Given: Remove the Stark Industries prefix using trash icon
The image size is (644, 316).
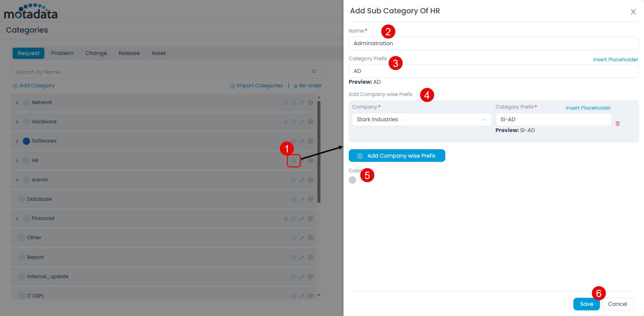Looking at the screenshot, I should 618,123.
